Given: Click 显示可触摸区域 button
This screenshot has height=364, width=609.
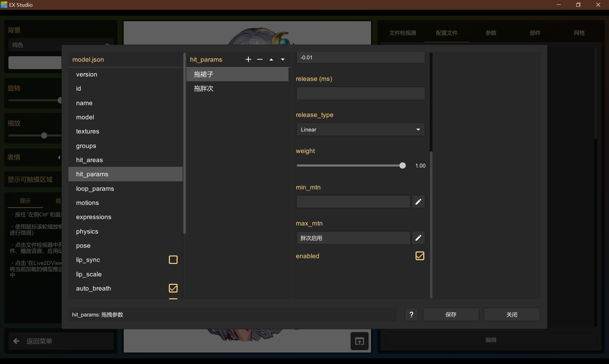Looking at the screenshot, I should (34, 180).
